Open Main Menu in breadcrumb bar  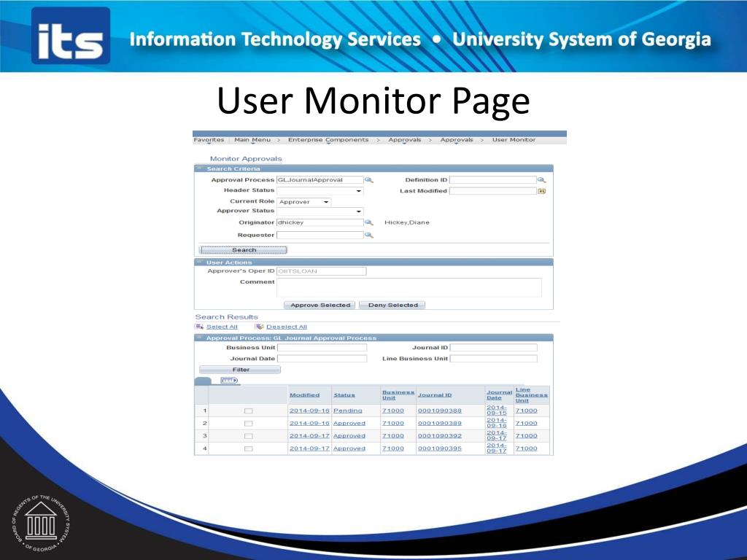252,140
